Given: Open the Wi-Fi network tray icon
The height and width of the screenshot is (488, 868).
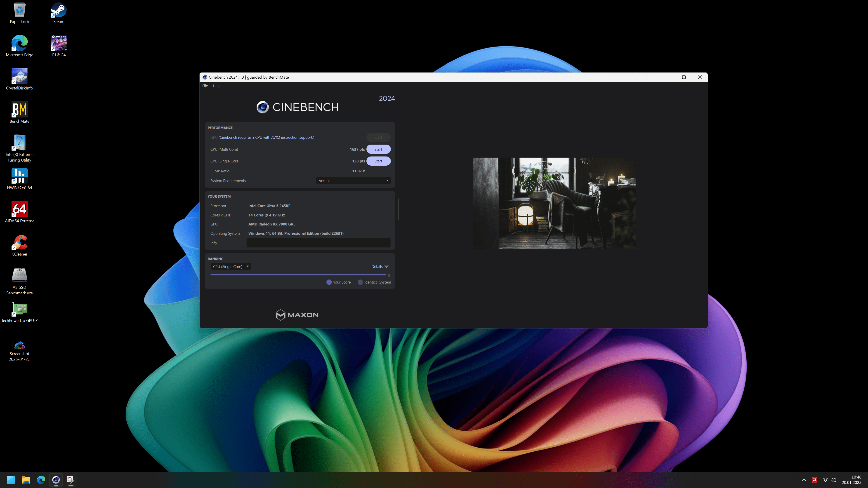Looking at the screenshot, I should (x=825, y=480).
